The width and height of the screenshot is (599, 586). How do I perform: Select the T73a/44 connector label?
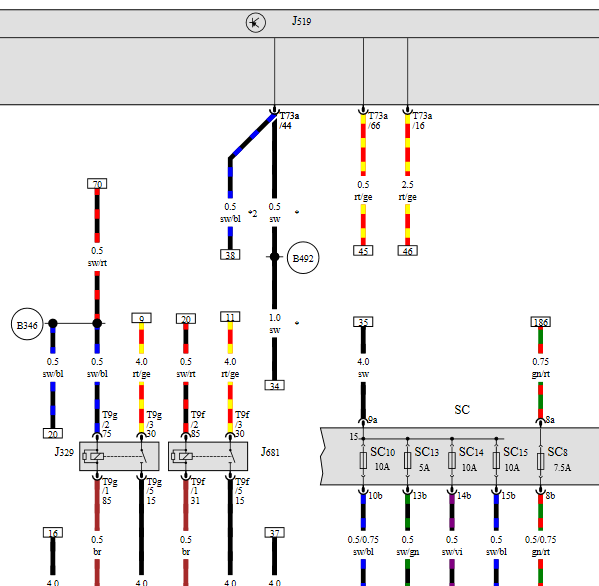(289, 121)
